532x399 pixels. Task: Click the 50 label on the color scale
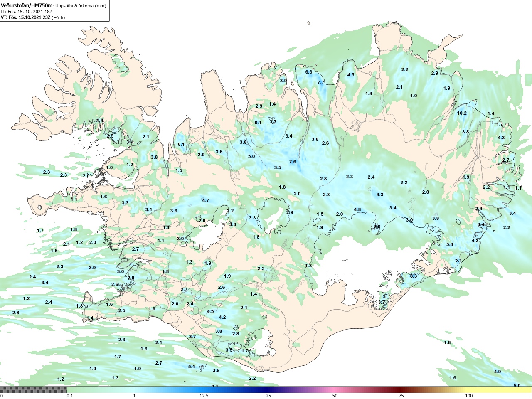tap(335, 396)
